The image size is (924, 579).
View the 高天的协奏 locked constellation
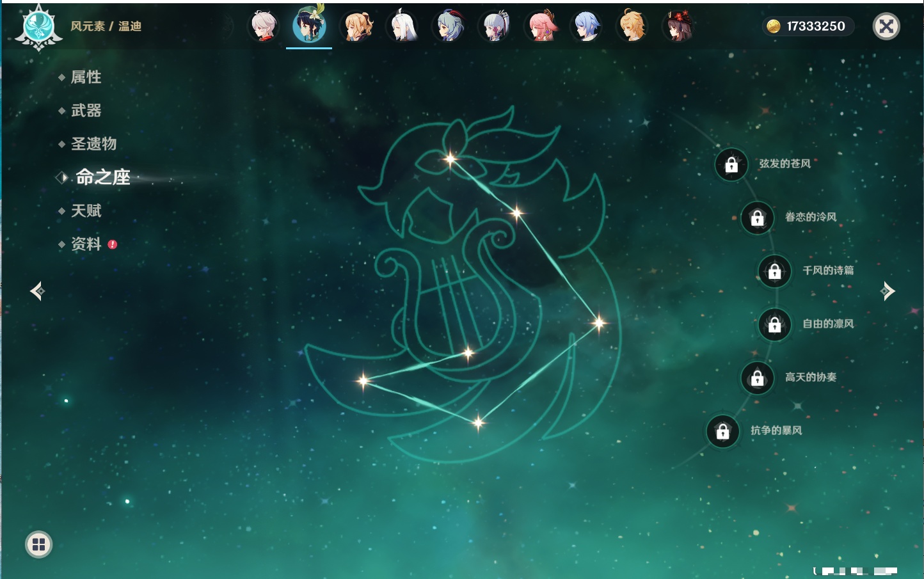point(757,378)
